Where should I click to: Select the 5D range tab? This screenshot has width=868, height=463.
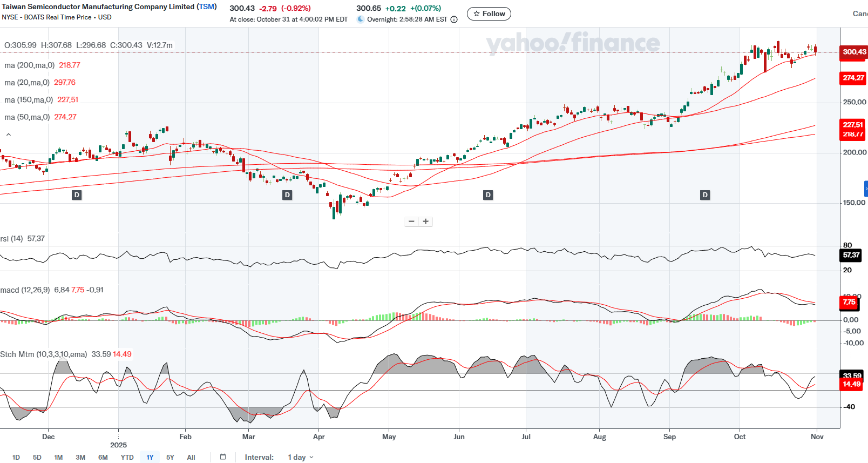click(37, 457)
